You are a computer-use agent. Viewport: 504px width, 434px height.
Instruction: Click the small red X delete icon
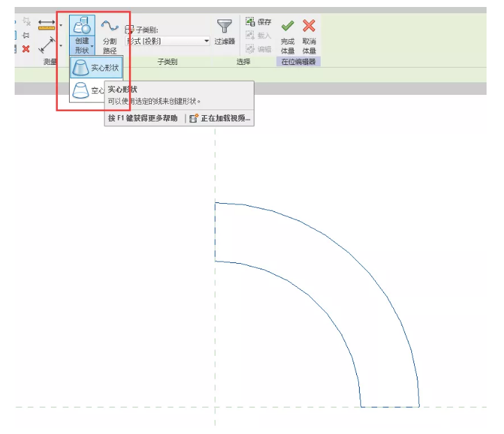click(x=26, y=49)
